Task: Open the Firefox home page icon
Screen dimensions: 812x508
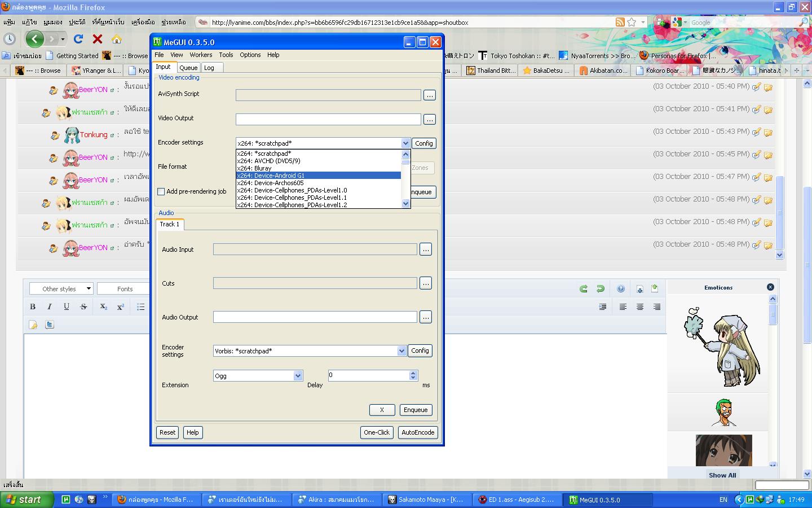Action: (x=117, y=39)
